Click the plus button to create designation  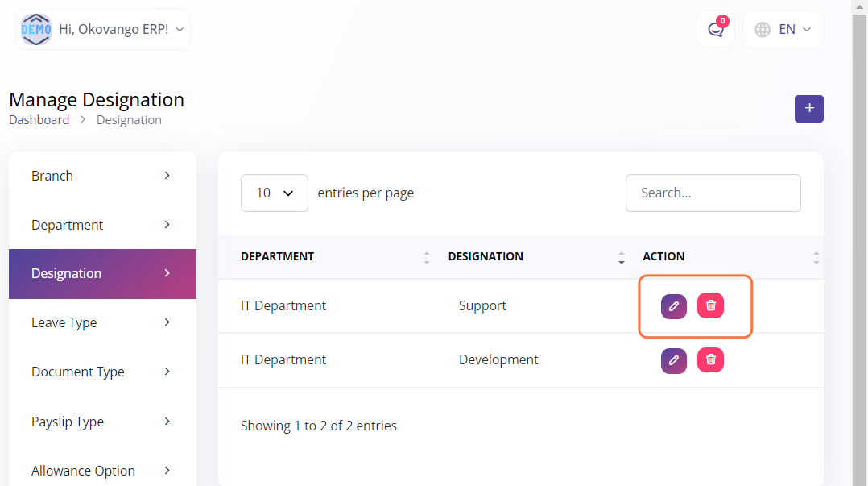point(808,109)
